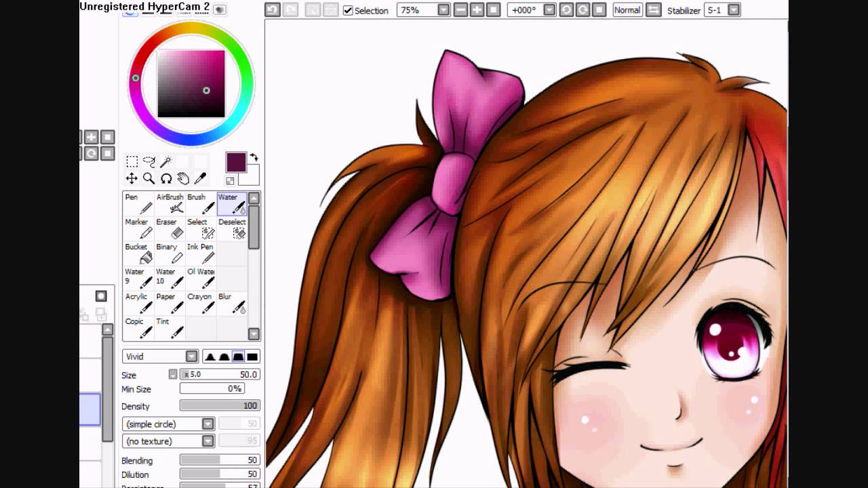Select the Water 10 brush

(x=170, y=279)
